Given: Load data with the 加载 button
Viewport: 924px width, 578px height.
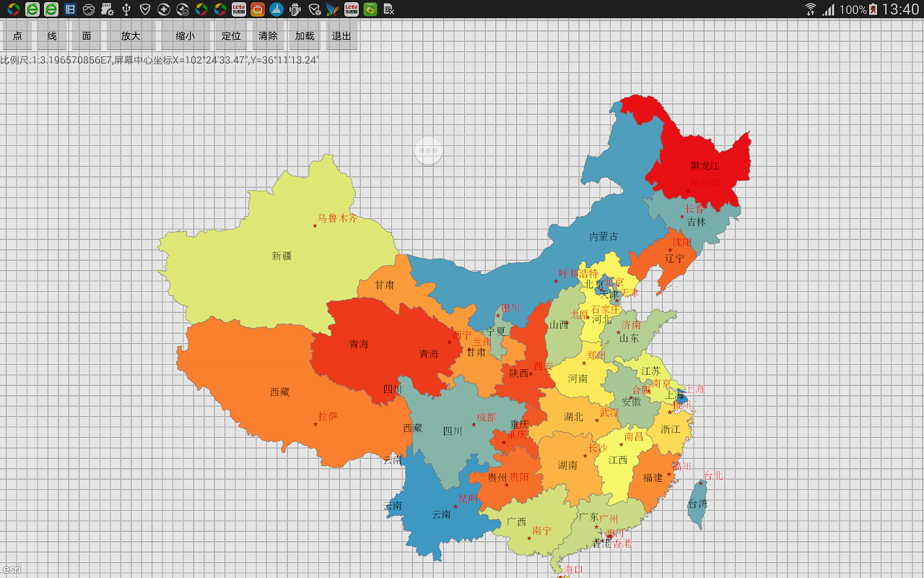Looking at the screenshot, I should tap(305, 35).
